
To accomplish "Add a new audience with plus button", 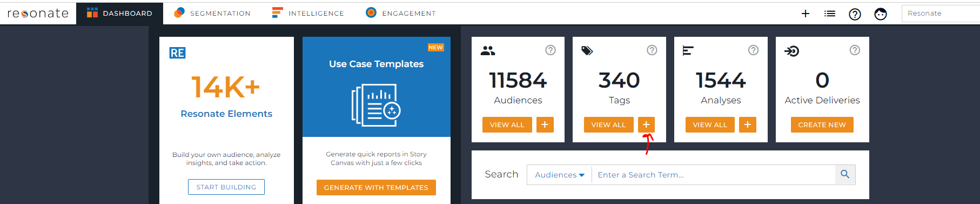I will (545, 124).
